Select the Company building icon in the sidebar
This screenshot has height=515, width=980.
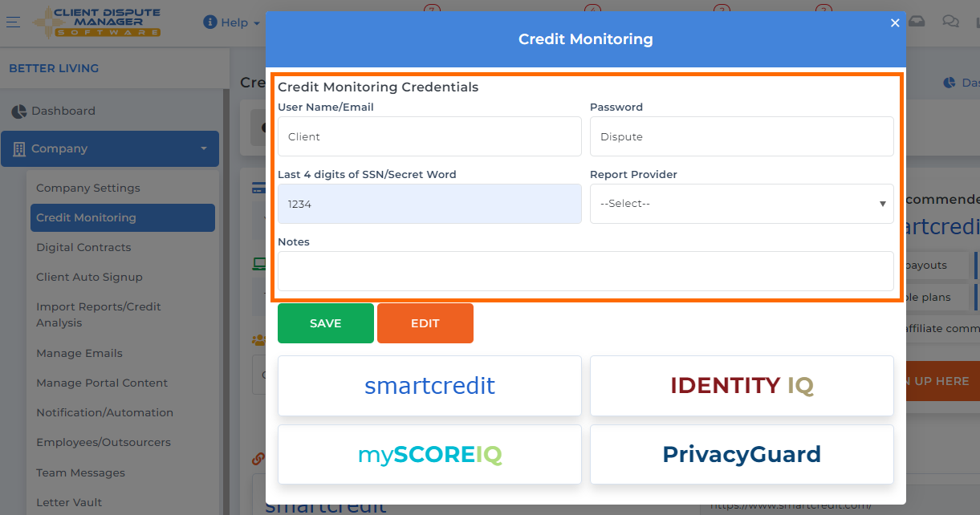tap(19, 148)
